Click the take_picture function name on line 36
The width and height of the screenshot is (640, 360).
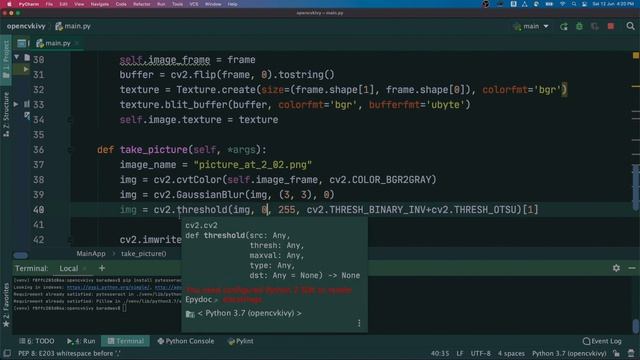point(154,150)
